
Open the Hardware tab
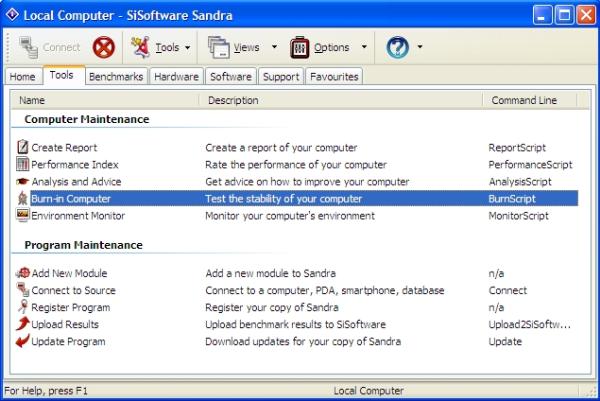click(x=176, y=77)
